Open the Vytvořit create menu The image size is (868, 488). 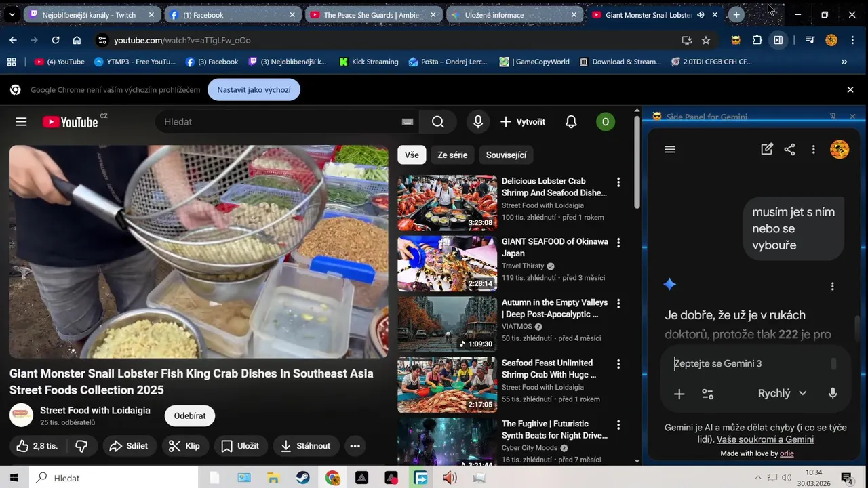(x=523, y=122)
